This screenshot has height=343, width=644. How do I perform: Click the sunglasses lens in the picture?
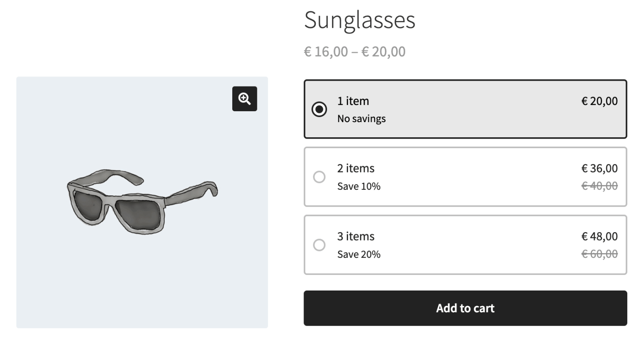(x=138, y=213)
